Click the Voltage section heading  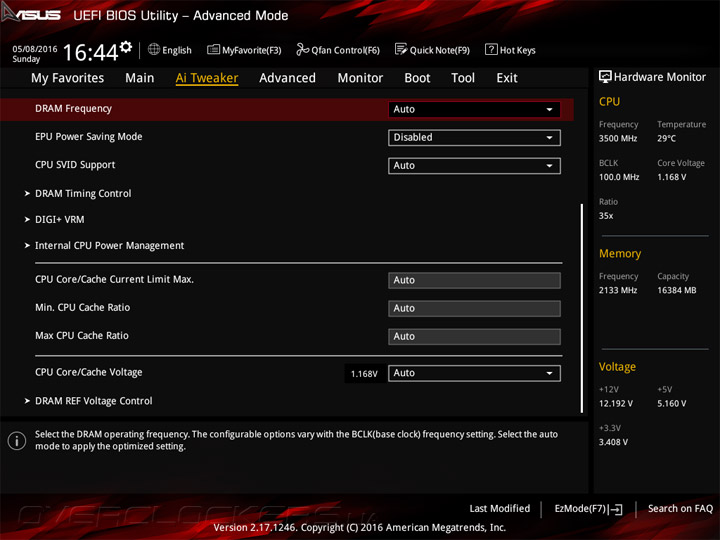(x=617, y=367)
